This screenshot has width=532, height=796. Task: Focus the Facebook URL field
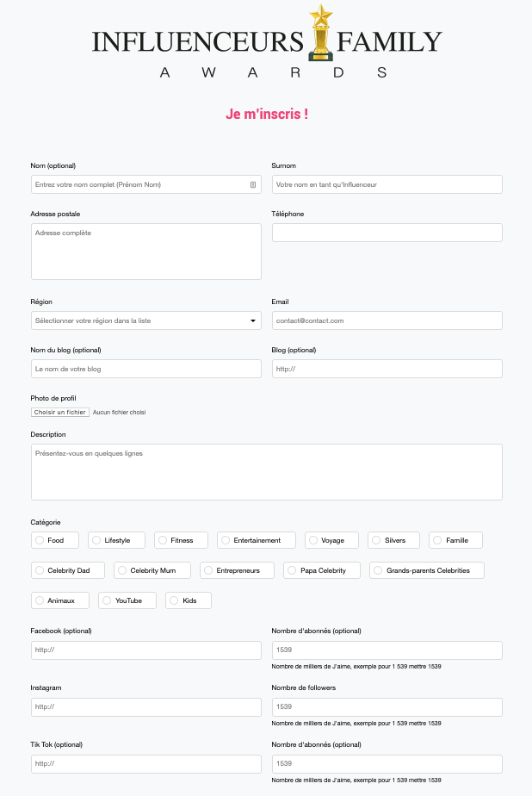point(146,650)
